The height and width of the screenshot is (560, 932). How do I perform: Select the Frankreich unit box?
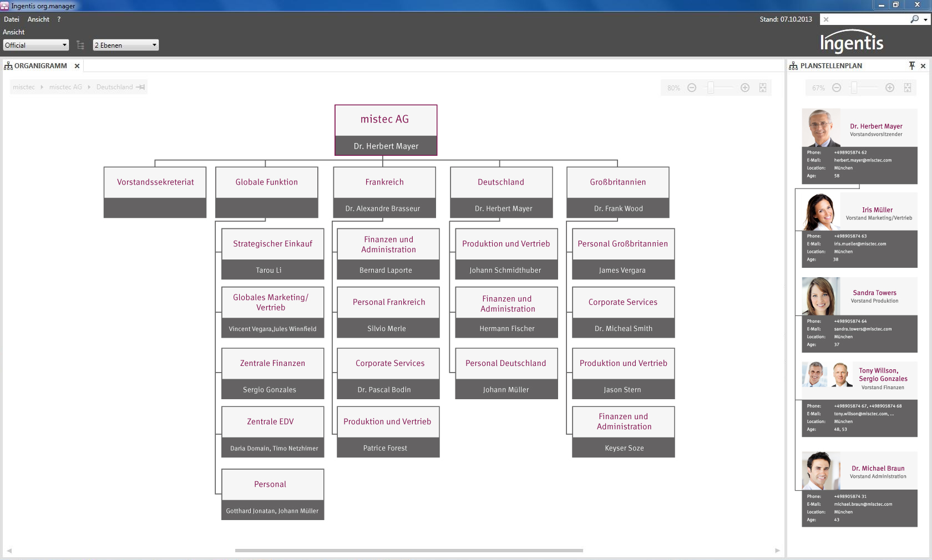[384, 192]
